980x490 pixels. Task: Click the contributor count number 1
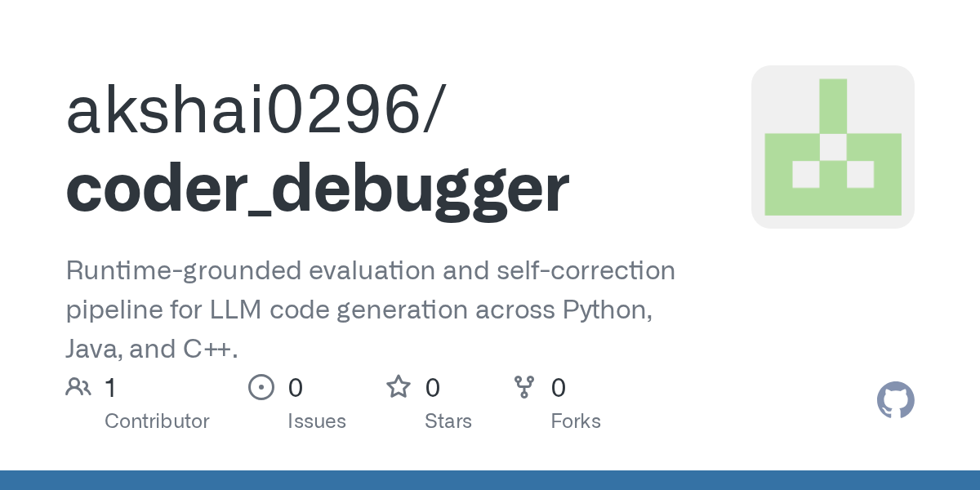[x=110, y=387]
